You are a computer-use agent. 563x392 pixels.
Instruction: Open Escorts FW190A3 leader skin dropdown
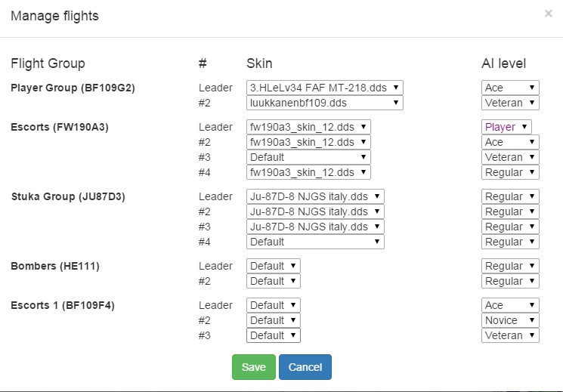(x=308, y=127)
